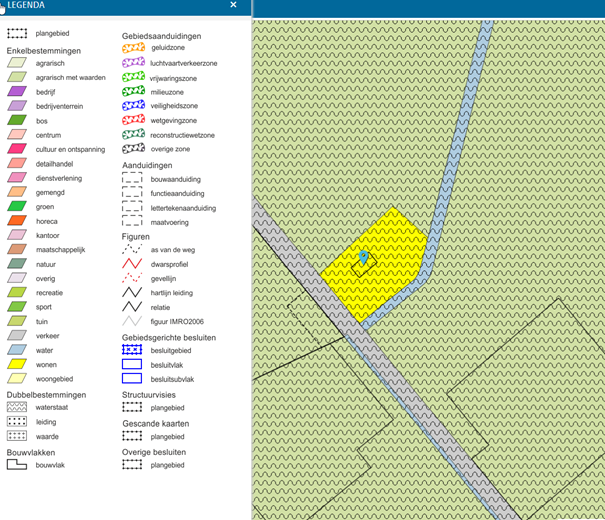Click the bouwaanduiding dashed box icon
The width and height of the screenshot is (605, 520).
click(132, 178)
